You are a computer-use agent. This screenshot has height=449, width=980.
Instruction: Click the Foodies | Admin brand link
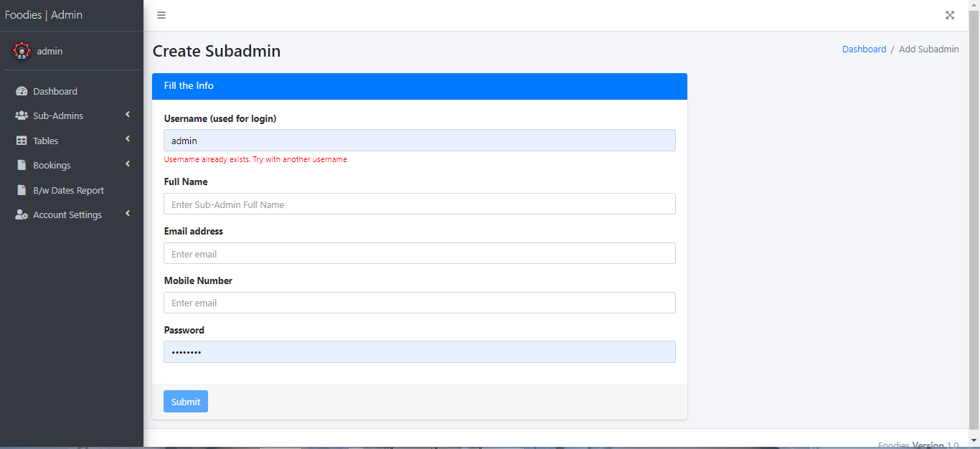click(44, 15)
